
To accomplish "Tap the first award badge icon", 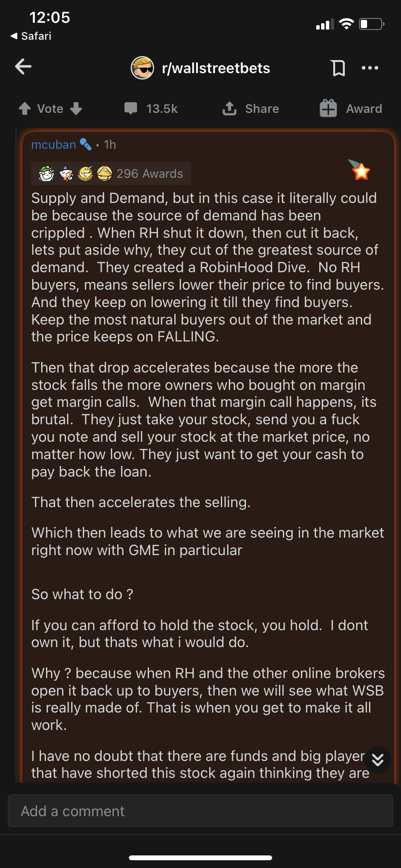I will point(46,173).
